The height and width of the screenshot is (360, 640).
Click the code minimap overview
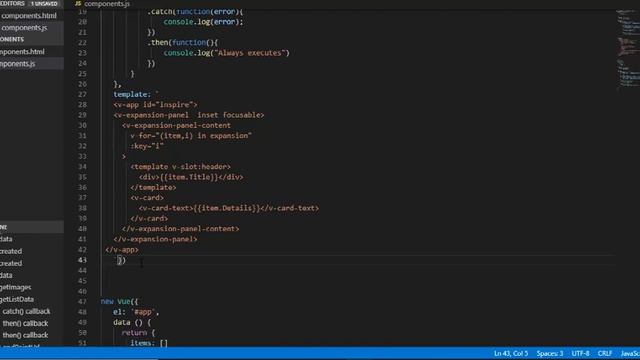pyautogui.click(x=628, y=49)
